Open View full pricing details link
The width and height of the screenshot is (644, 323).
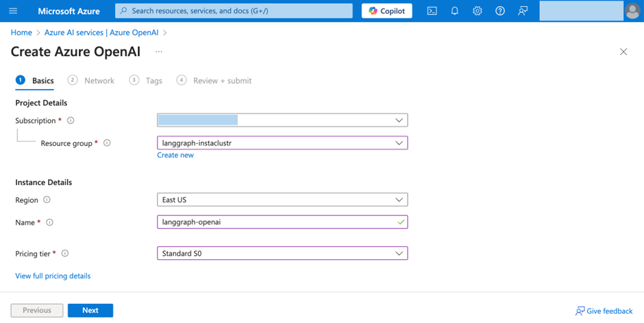53,276
